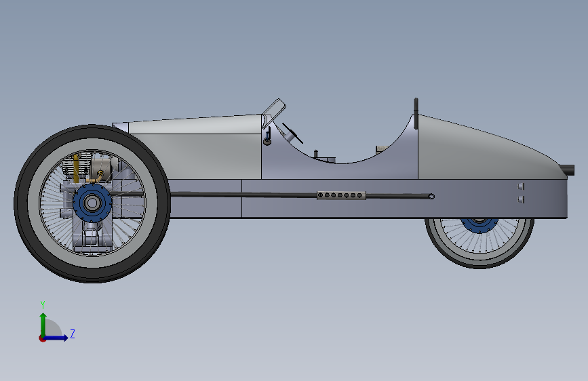Image resolution: width=588 pixels, height=381 pixels.
Task: Click the green Y axis arrow of the triad
Action: click(43, 324)
